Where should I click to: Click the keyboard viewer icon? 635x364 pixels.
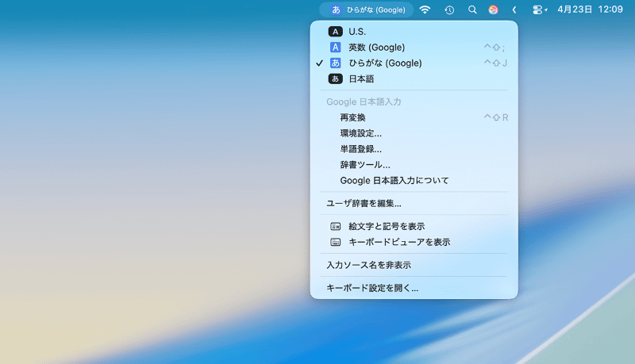(335, 242)
